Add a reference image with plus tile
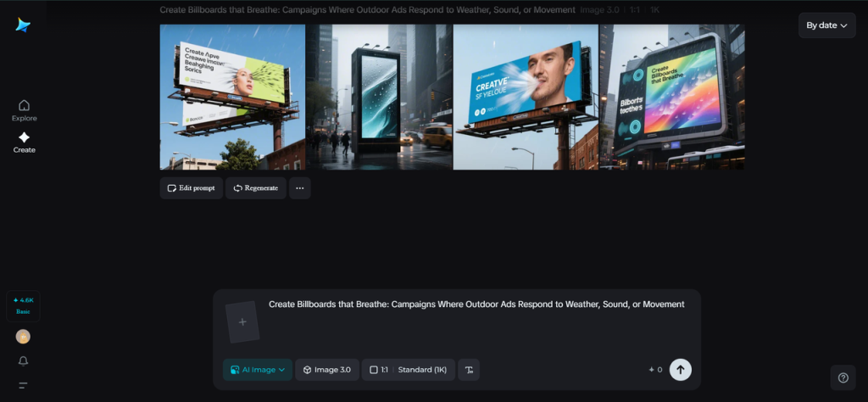This screenshot has width=868, height=402. [x=242, y=322]
